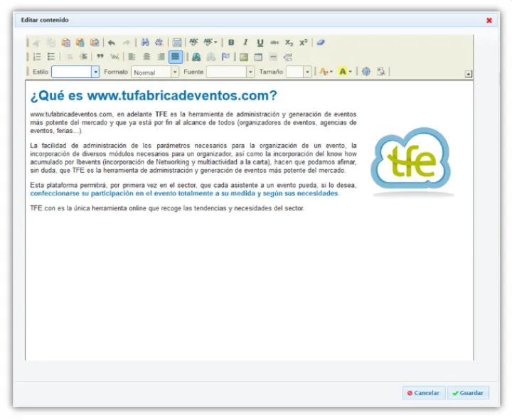The image size is (512, 420).
Task: Click the Unlink icon
Action: (211, 57)
